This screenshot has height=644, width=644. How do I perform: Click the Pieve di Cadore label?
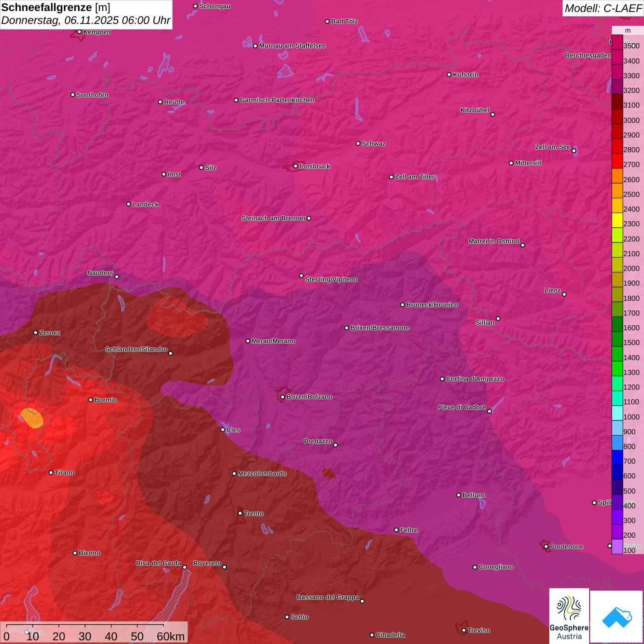pos(462,407)
